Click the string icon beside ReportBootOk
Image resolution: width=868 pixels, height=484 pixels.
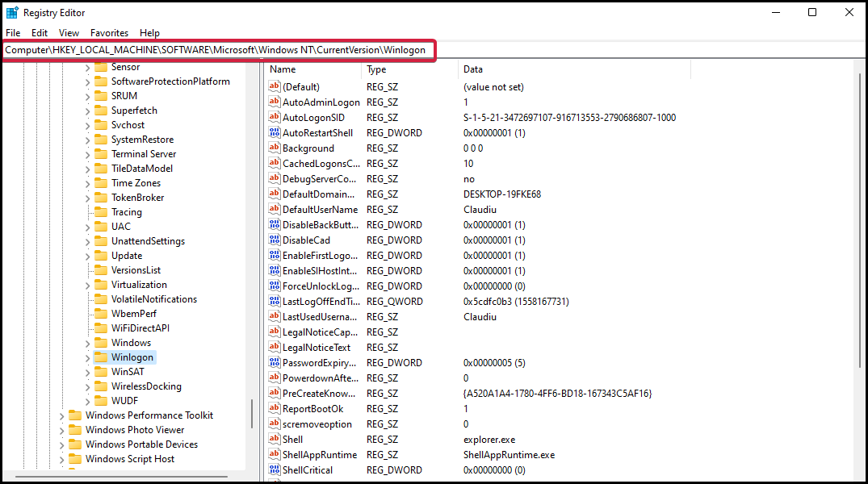274,409
